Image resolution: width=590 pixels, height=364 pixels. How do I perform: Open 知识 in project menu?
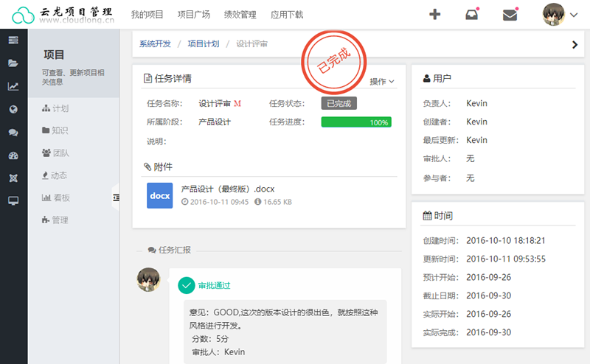pyautogui.click(x=55, y=130)
